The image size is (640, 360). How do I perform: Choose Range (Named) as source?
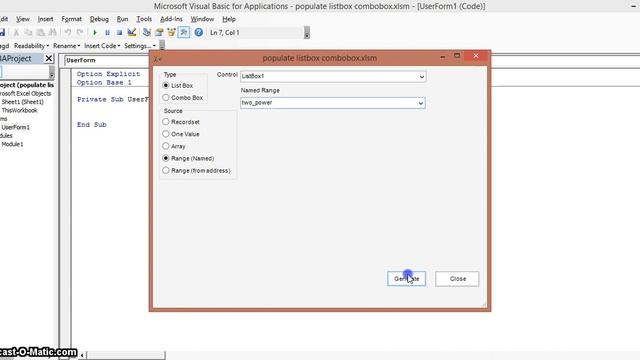tap(166, 158)
